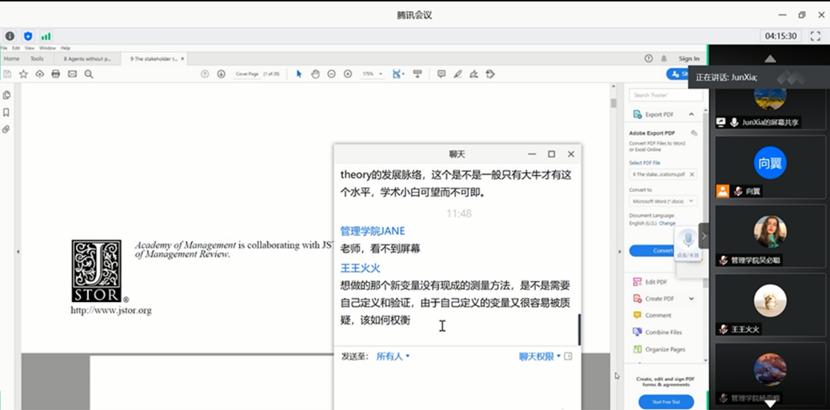The height and width of the screenshot is (410, 830).
Task: Click the chat window scrollbar
Action: click(x=578, y=328)
